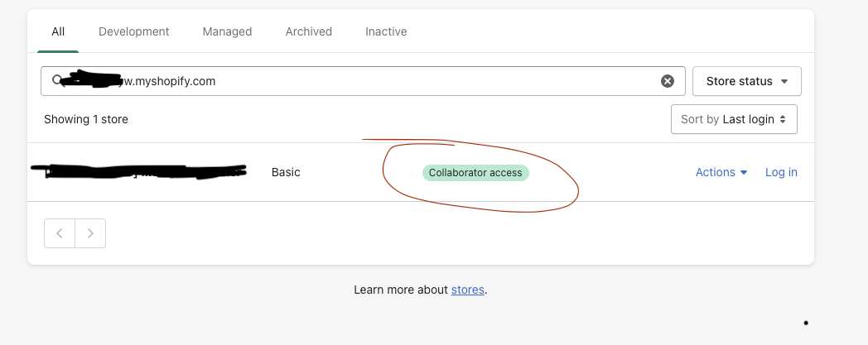Clear the store search with the X icon

tap(668, 81)
